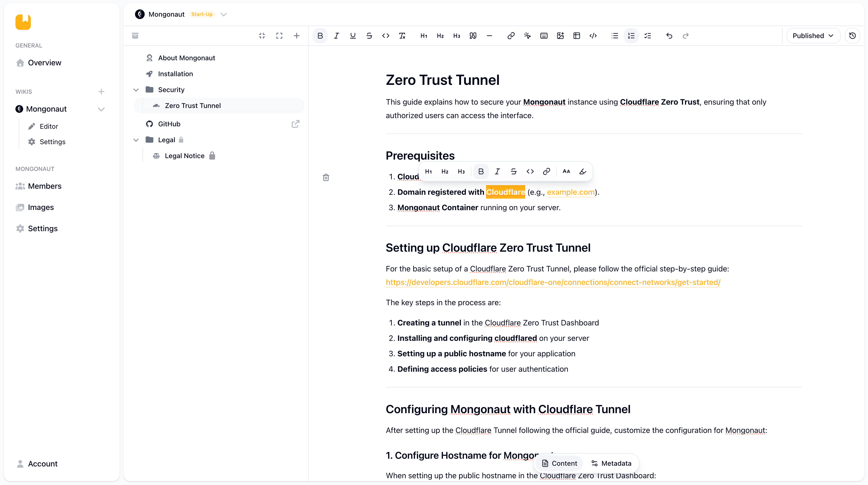Open the Mongonaut Start-Up workspace switcher

(181, 14)
